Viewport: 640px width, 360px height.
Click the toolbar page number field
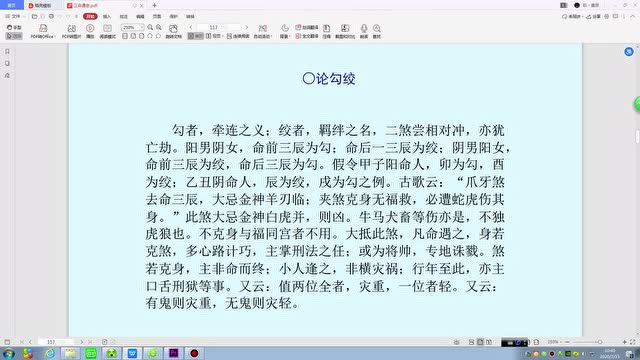[219, 27]
